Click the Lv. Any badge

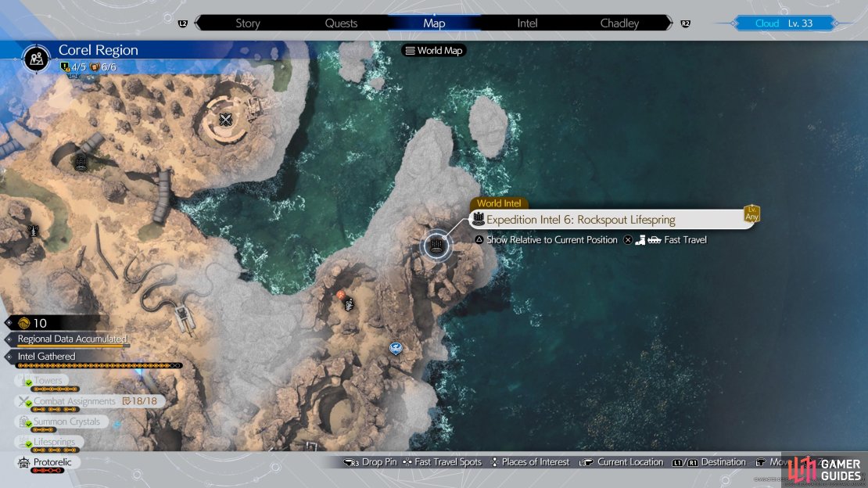tap(751, 213)
